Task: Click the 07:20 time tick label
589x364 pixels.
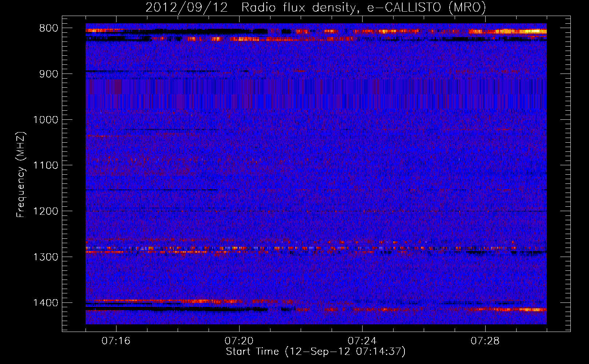Action: pyautogui.click(x=239, y=341)
